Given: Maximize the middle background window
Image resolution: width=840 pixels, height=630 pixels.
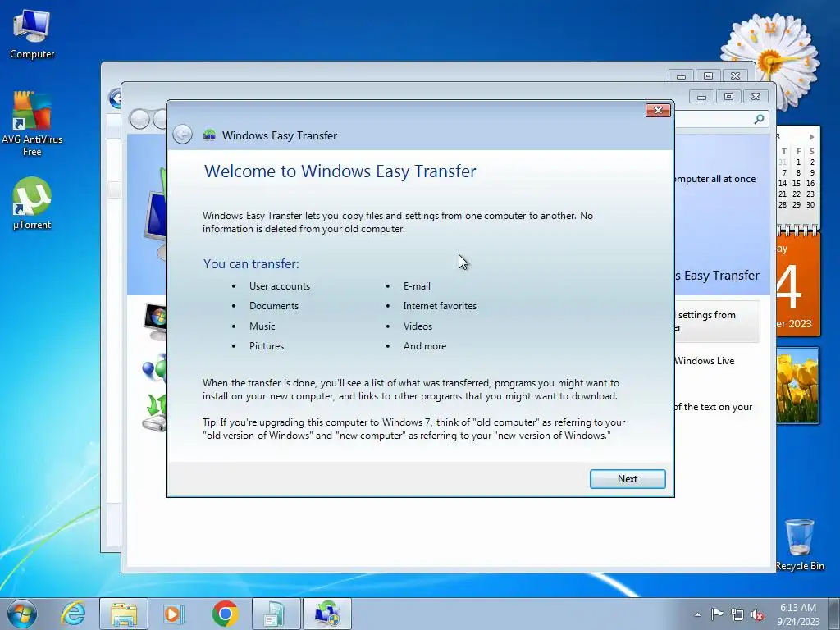Looking at the screenshot, I should click(x=728, y=97).
